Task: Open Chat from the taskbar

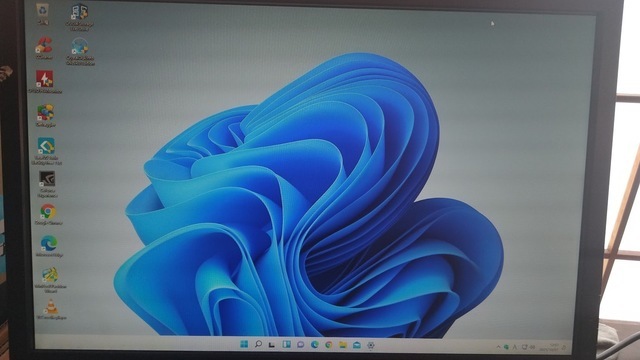Action: point(300,345)
